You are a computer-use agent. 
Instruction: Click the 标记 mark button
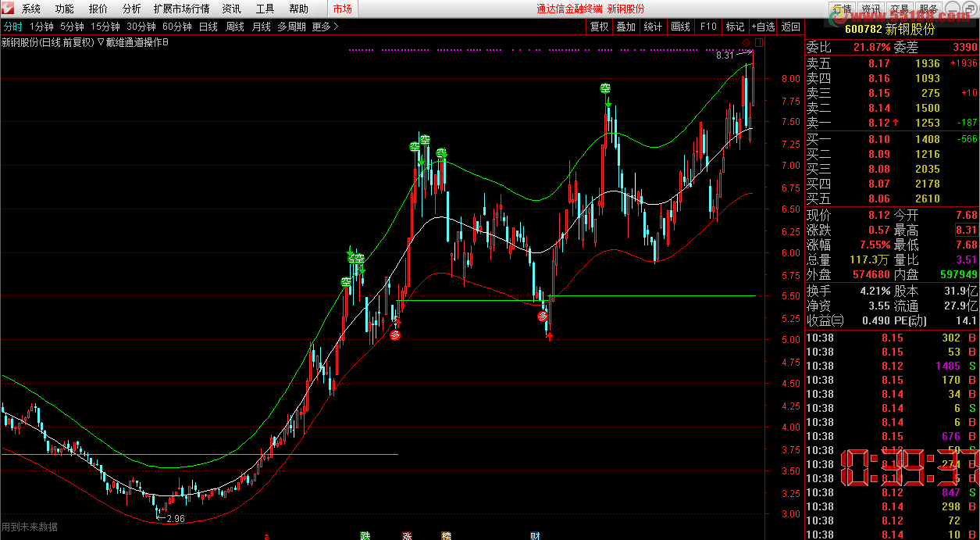(x=735, y=27)
